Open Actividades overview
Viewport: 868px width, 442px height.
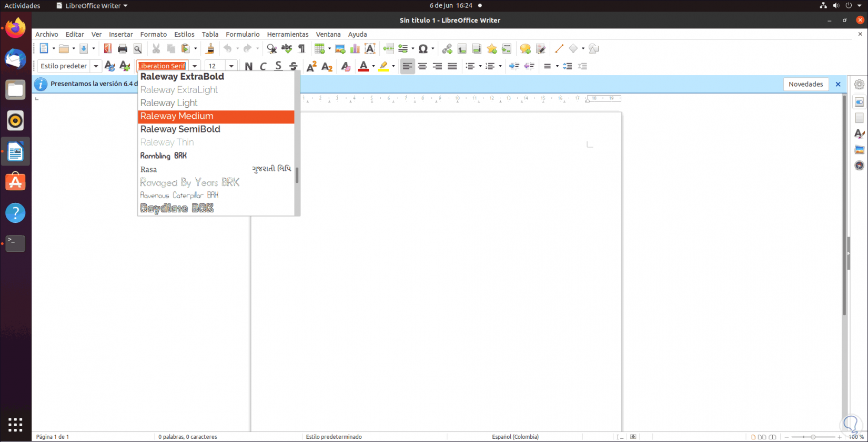[22, 6]
